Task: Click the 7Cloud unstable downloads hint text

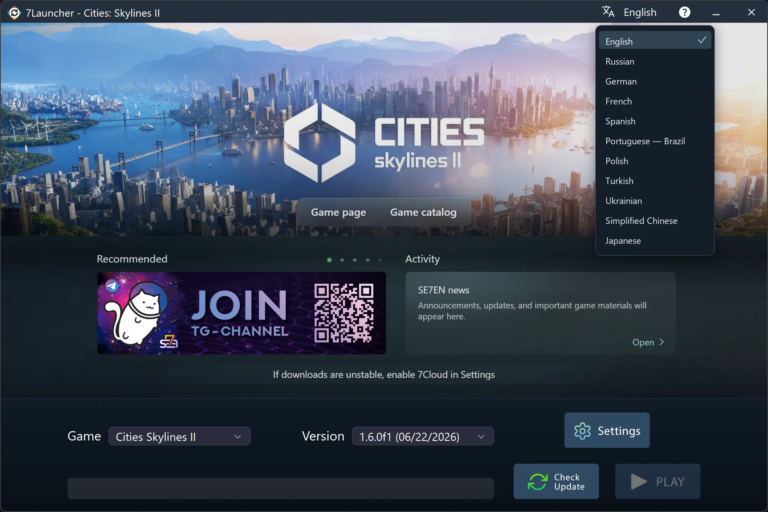Action: (384, 375)
